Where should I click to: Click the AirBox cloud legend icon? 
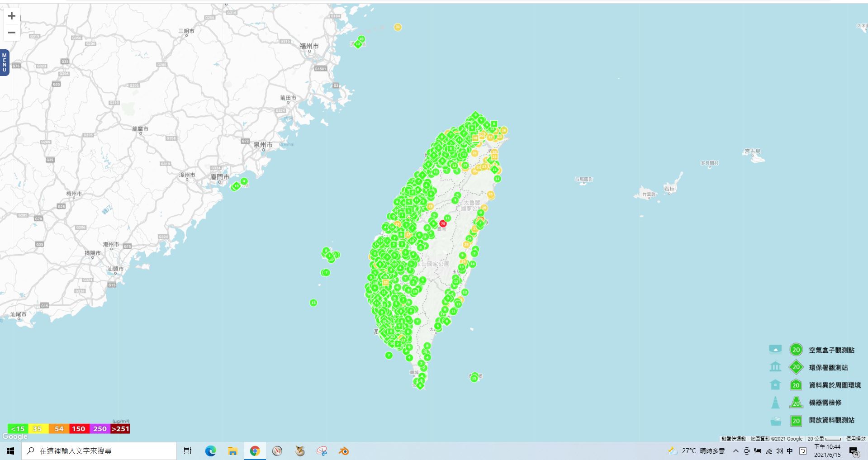pos(775,349)
